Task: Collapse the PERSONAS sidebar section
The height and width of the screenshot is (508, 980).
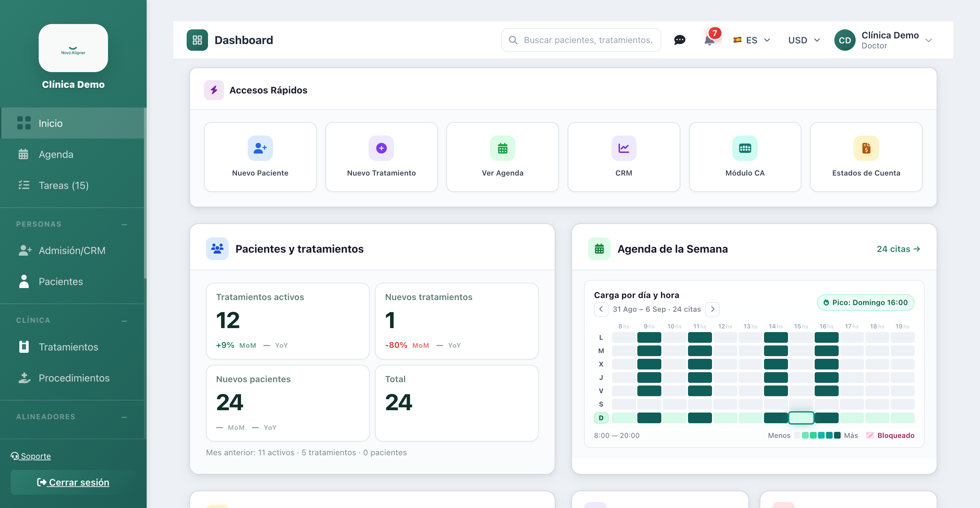Action: pos(124,225)
